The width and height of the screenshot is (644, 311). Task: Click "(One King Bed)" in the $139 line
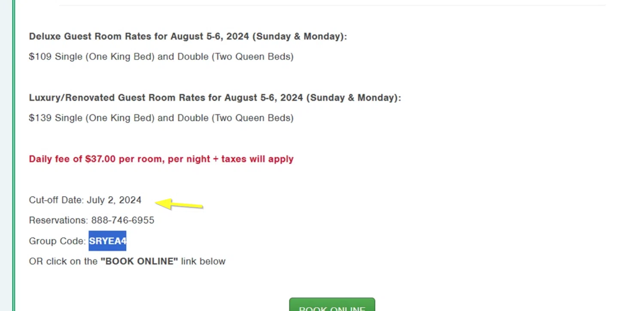pos(120,118)
